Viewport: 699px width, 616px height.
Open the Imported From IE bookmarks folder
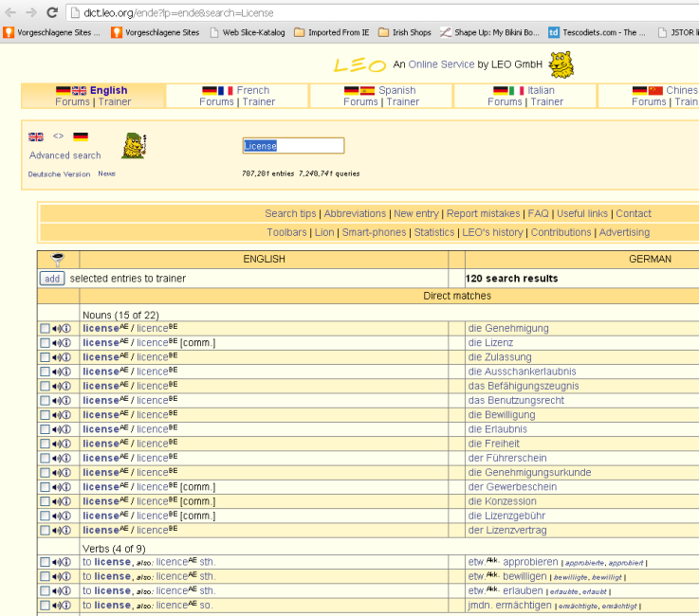[332, 32]
